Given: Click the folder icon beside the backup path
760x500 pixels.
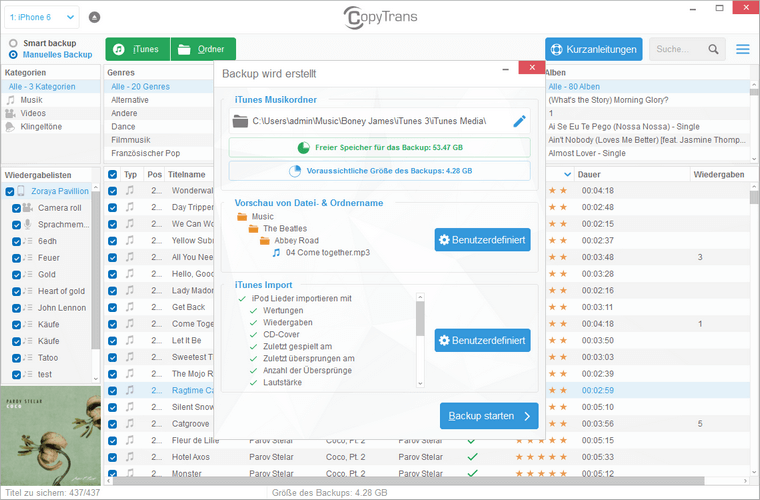Looking at the screenshot, I should point(240,121).
